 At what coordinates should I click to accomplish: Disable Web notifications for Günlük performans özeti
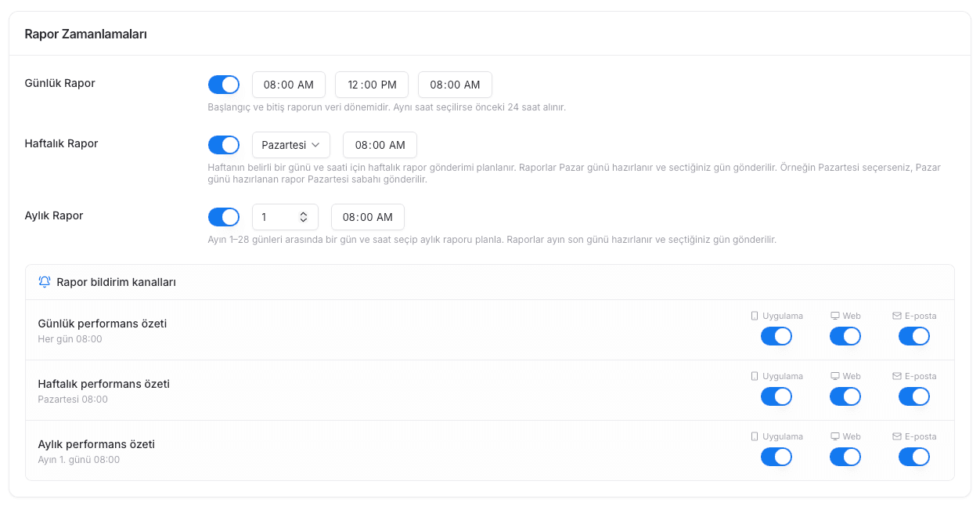click(845, 336)
